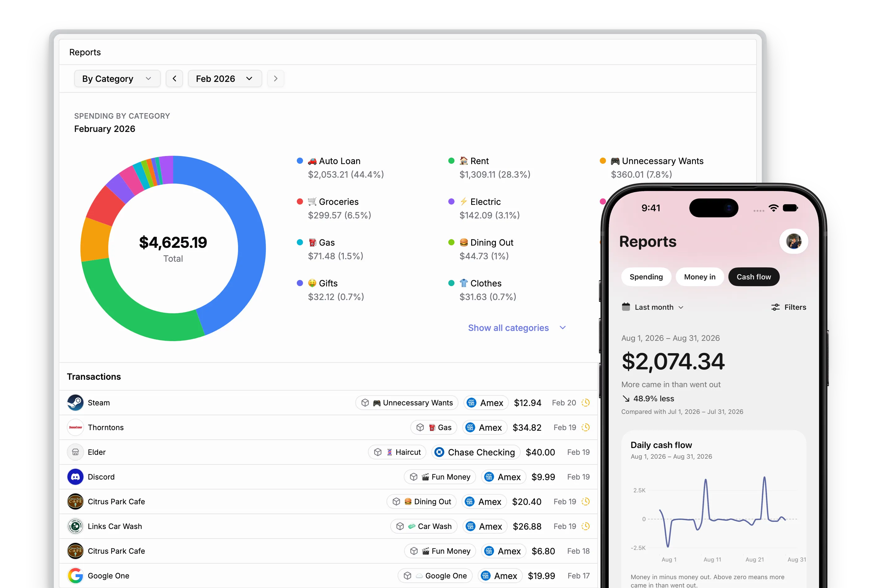The image size is (883, 588).
Task: Go to previous month arrow
Action: (174, 78)
